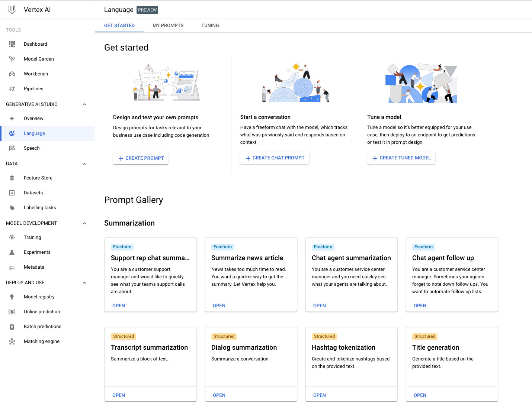Click the Model Garden sprout icon
532x411 pixels.
(x=12, y=59)
